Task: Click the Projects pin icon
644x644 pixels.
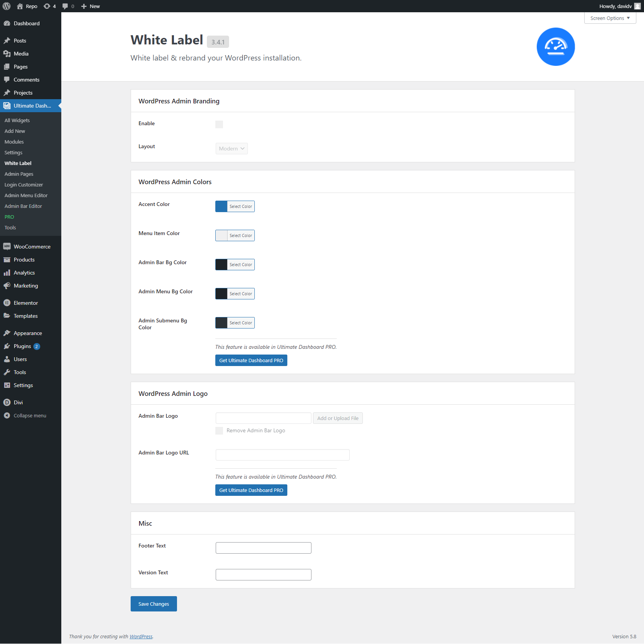Action: [x=7, y=93]
